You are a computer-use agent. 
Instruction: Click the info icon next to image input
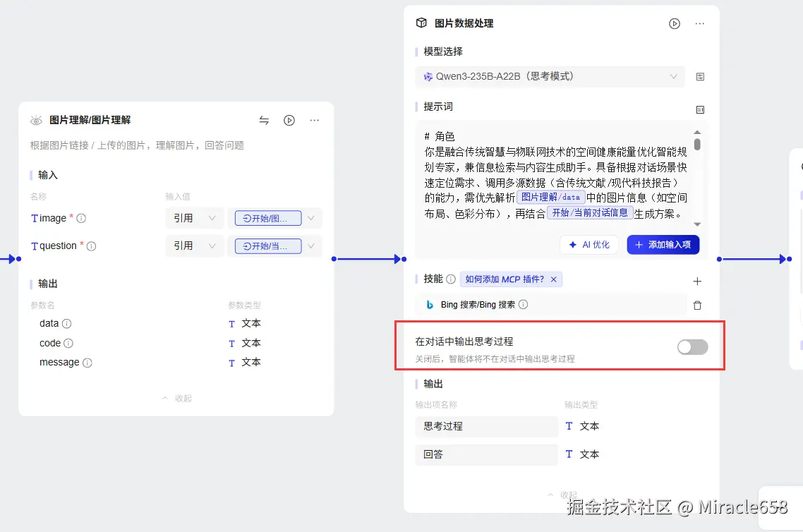click(82, 219)
